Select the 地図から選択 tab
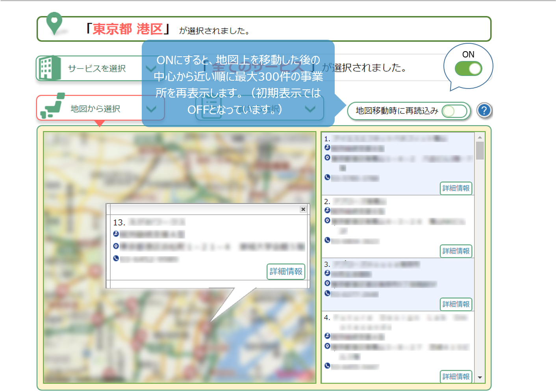556x392 pixels. tap(100, 108)
